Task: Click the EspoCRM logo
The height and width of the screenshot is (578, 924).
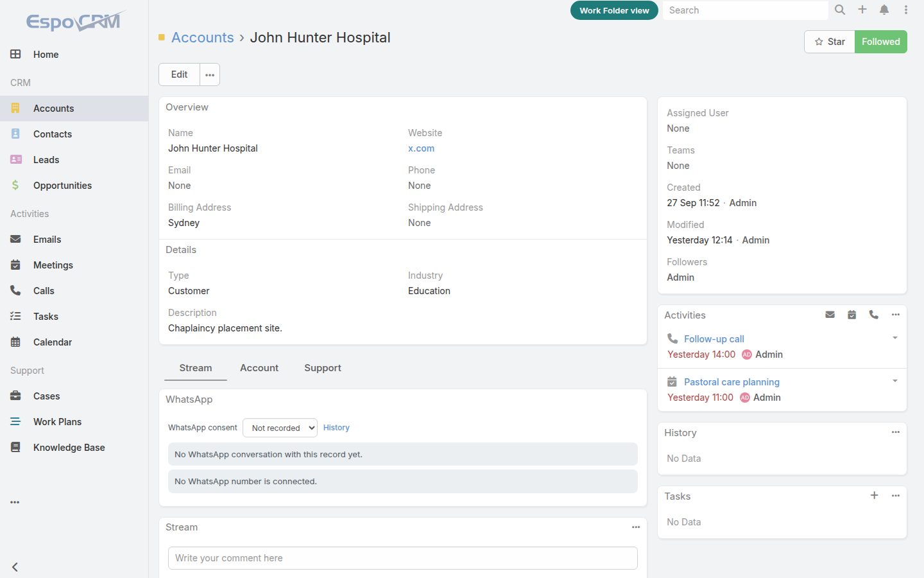Action: [x=75, y=21]
